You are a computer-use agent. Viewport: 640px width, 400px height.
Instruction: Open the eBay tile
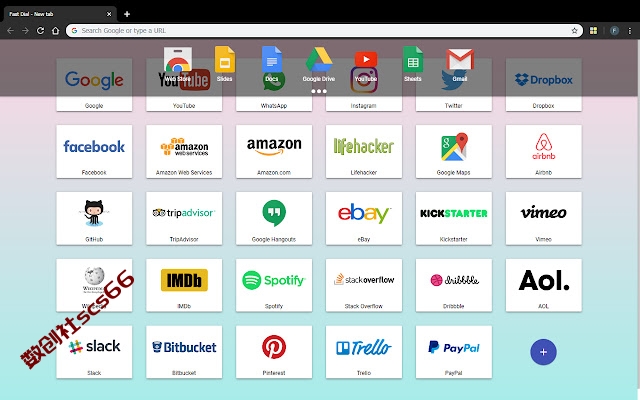coord(364,218)
